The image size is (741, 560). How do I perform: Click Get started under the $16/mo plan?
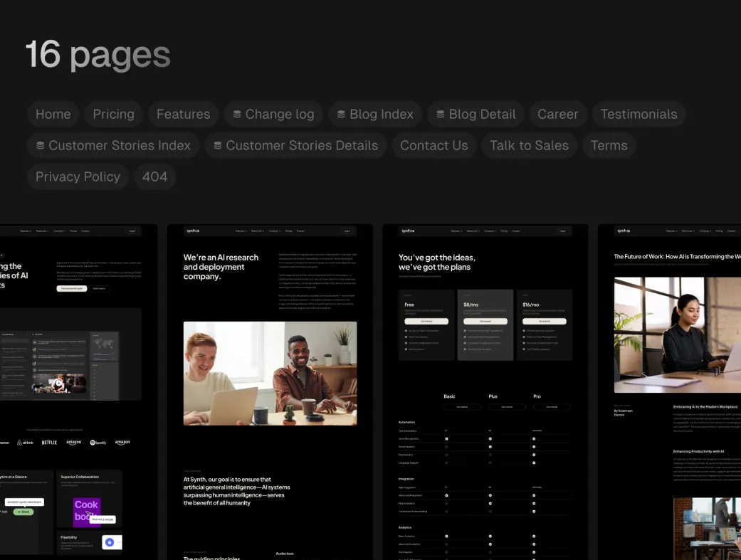545,321
